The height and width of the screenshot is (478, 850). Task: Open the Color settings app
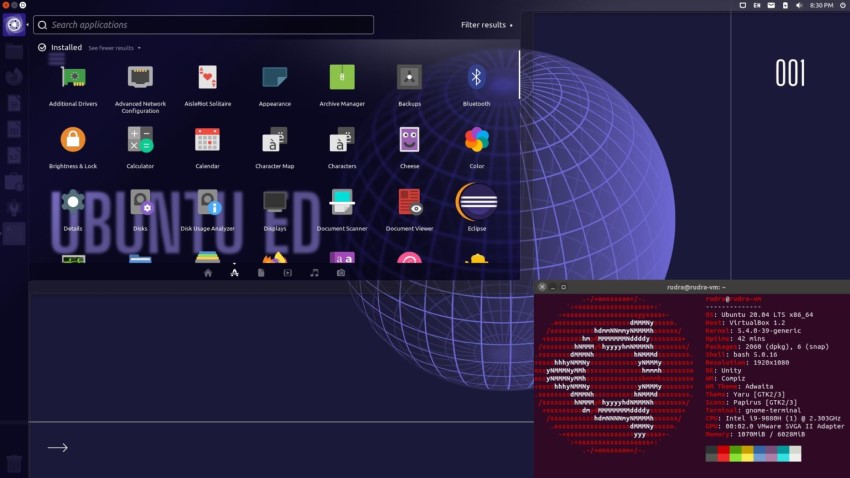click(x=476, y=140)
